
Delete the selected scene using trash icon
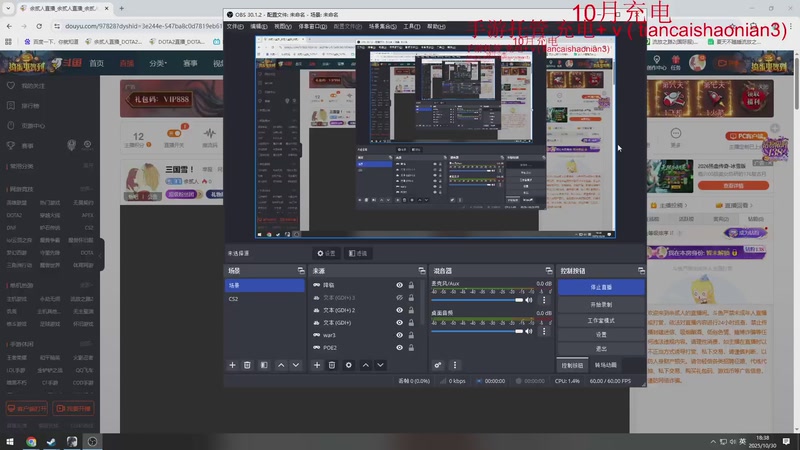click(x=247, y=365)
